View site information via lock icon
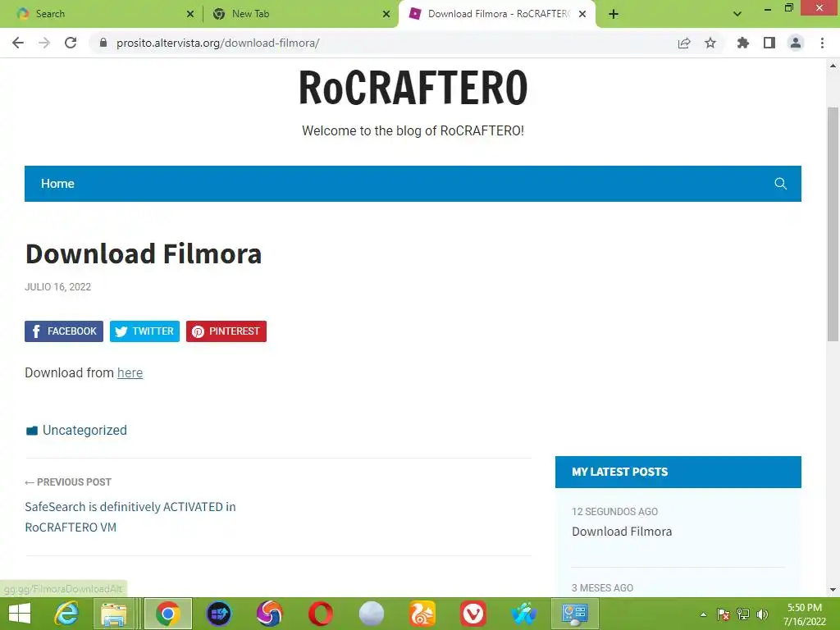The width and height of the screenshot is (840, 630). [103, 43]
